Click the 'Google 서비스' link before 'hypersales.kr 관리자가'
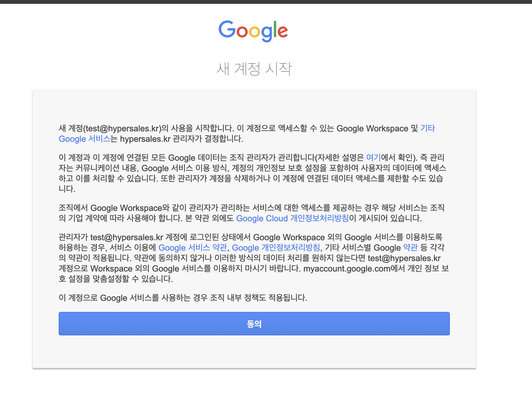This screenshot has height=397, width=532. [84, 139]
